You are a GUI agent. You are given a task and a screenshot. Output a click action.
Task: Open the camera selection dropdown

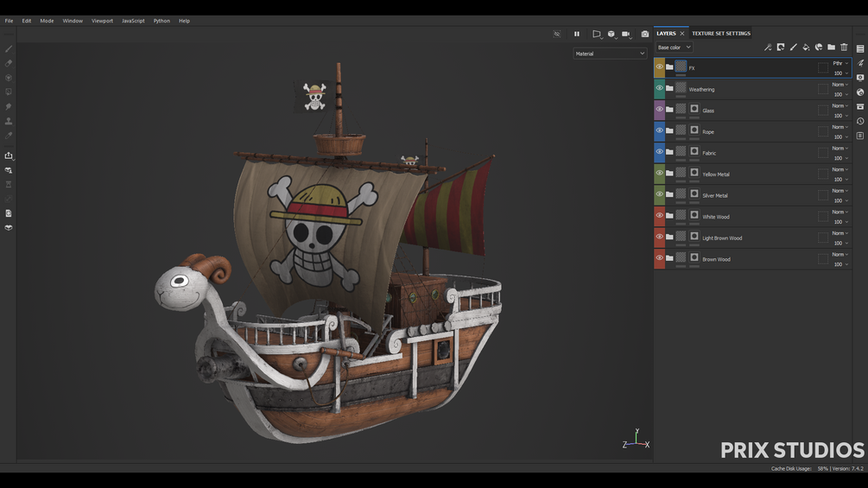(x=626, y=34)
